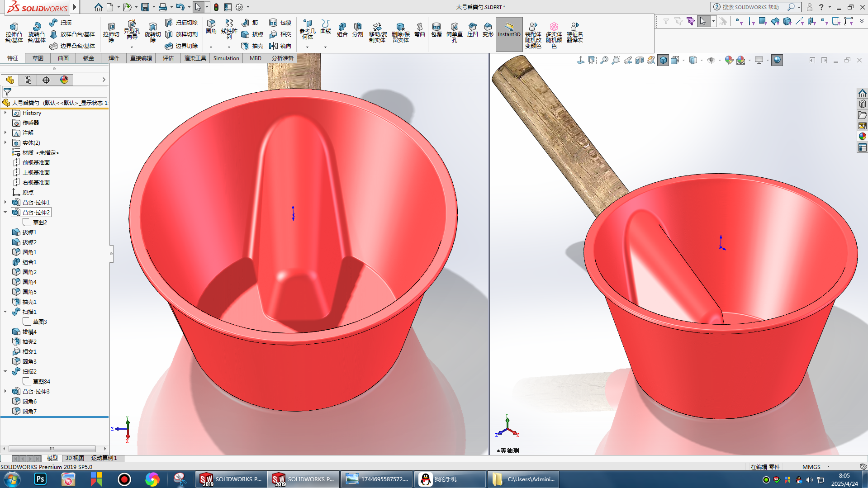Open the Simulation tab

click(x=226, y=58)
